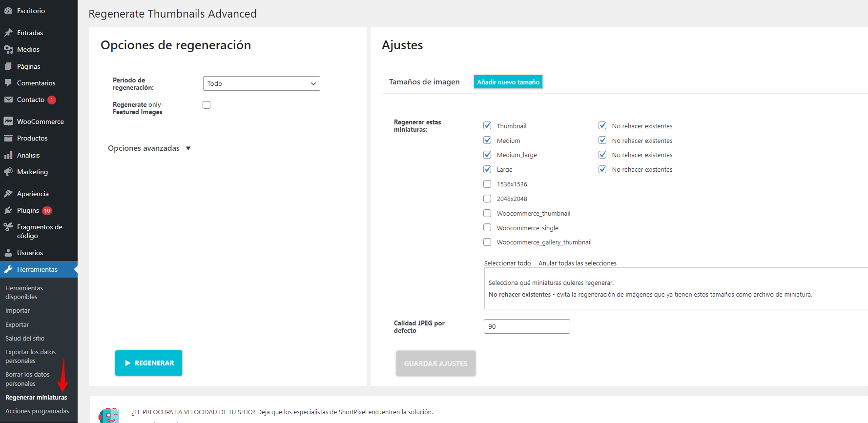Viewport: 868px width, 423px height.
Task: Click the Plugins plug icon
Action: (x=8, y=210)
